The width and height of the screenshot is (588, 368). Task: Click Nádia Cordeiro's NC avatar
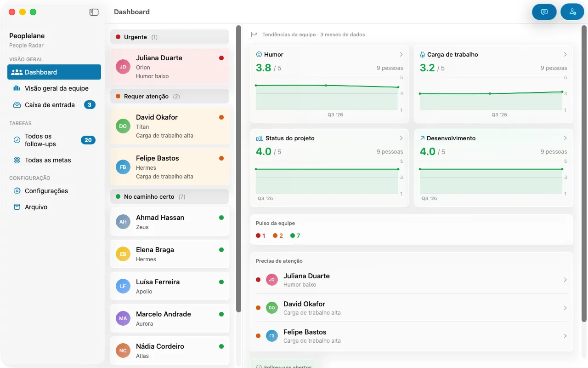pos(123,351)
